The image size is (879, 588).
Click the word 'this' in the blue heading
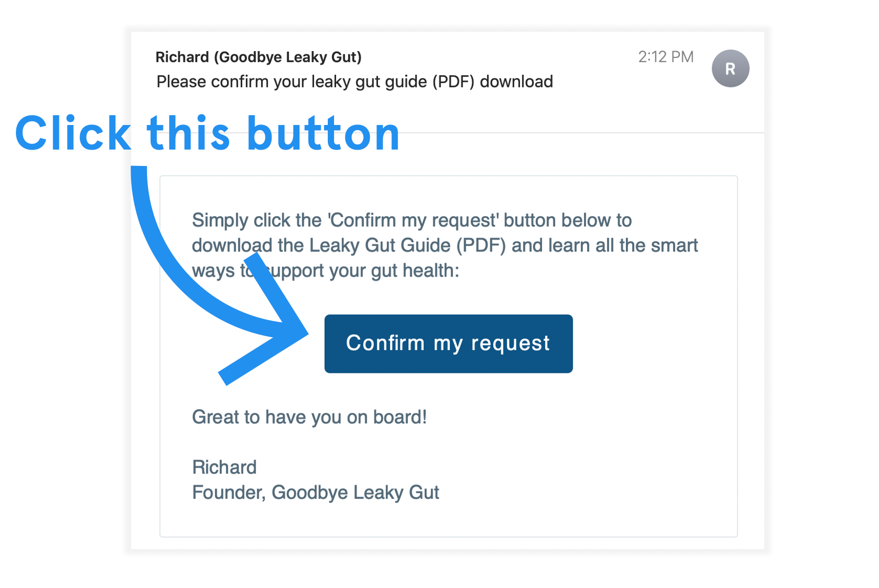[x=188, y=134]
